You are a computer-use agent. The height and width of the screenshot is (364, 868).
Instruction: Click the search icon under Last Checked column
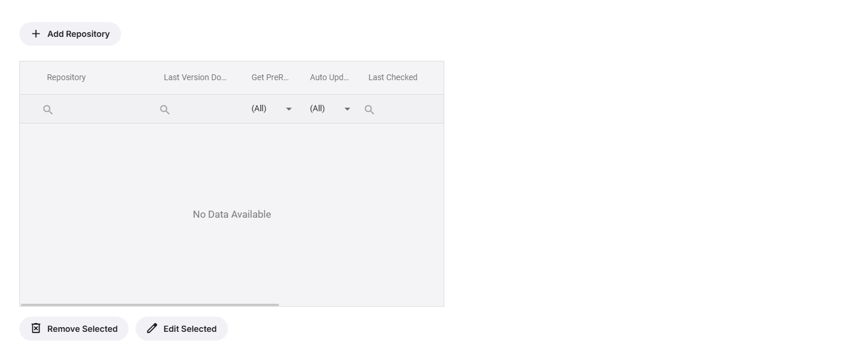(x=369, y=109)
